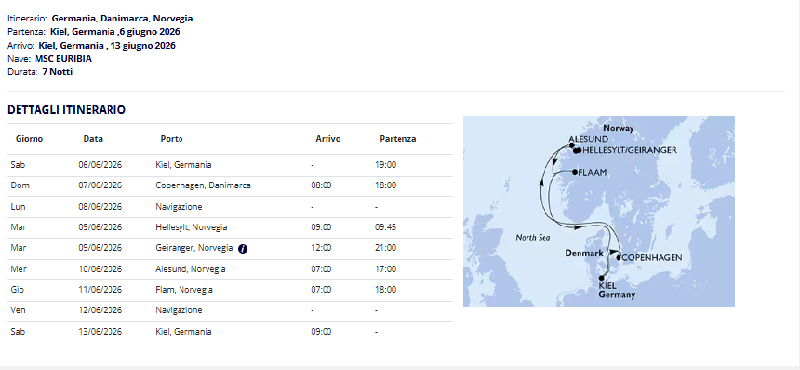Click the HELLESYLT/GEIRANGER label on map
Viewport: 800px width, 370px height.
point(629,150)
